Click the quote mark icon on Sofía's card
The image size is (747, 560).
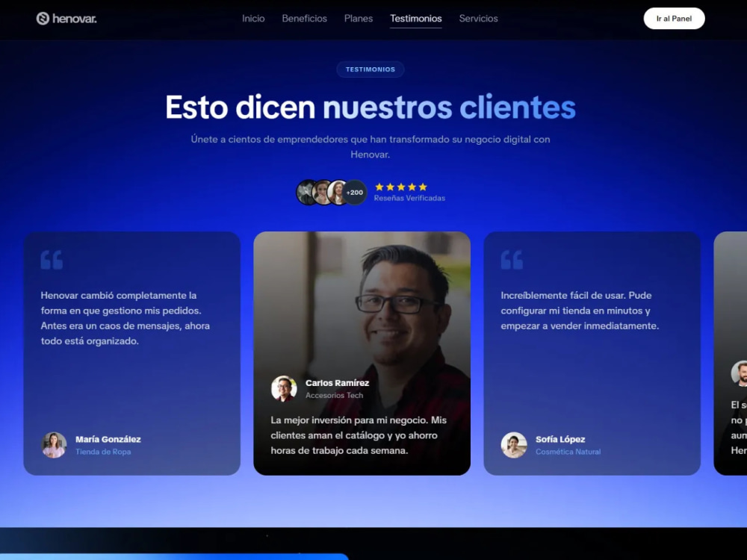click(512, 260)
